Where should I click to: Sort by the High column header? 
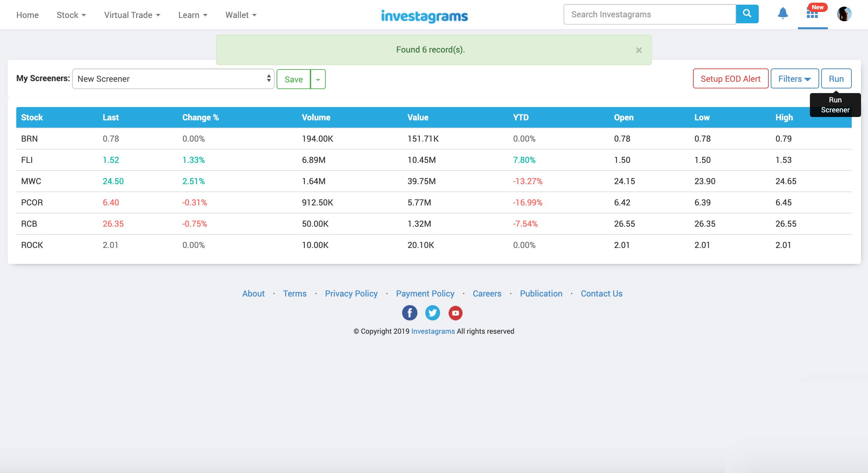tap(784, 117)
